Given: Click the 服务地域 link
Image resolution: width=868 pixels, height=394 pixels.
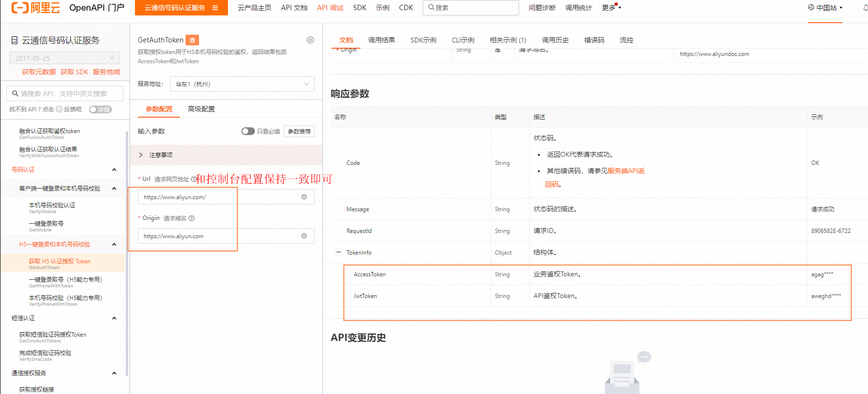Looking at the screenshot, I should pos(107,72).
